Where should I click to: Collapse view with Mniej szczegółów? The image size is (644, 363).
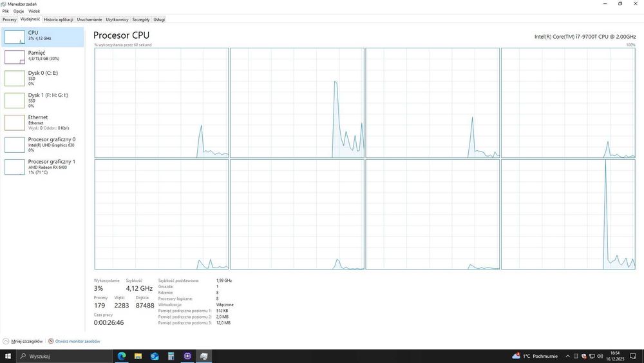pos(23,341)
